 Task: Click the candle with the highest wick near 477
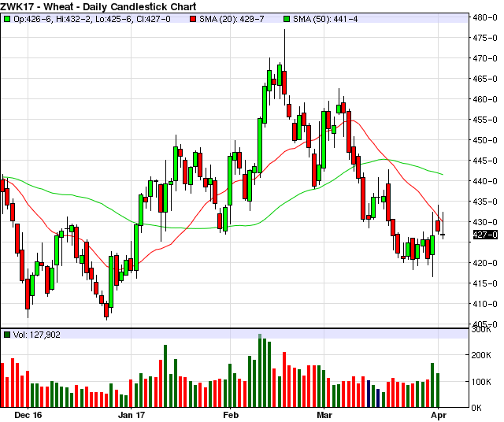(284, 83)
